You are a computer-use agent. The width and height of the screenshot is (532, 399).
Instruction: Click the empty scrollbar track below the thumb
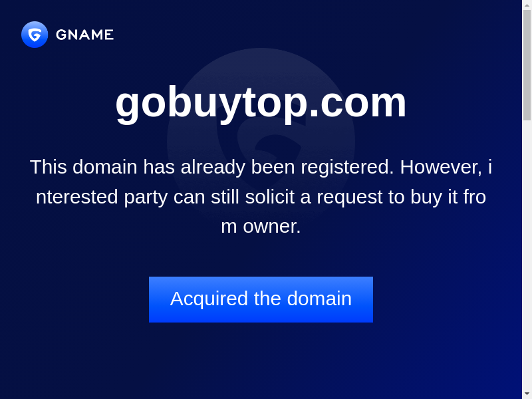tap(527, 255)
